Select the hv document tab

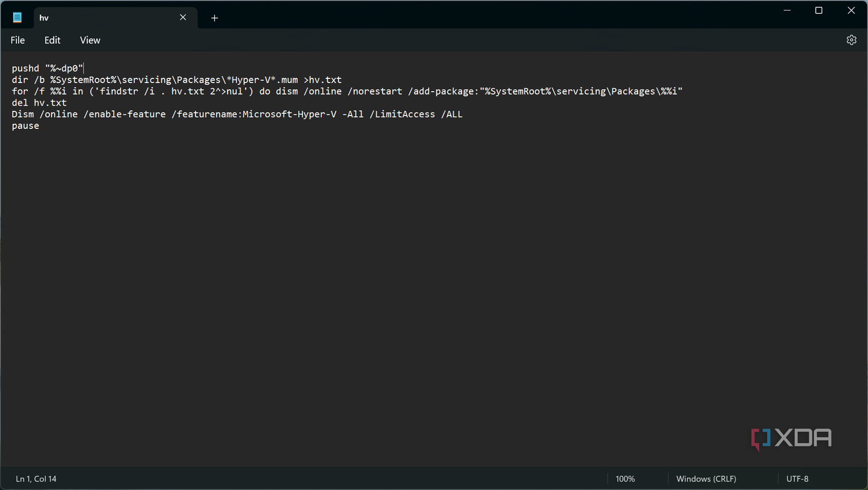coord(116,17)
